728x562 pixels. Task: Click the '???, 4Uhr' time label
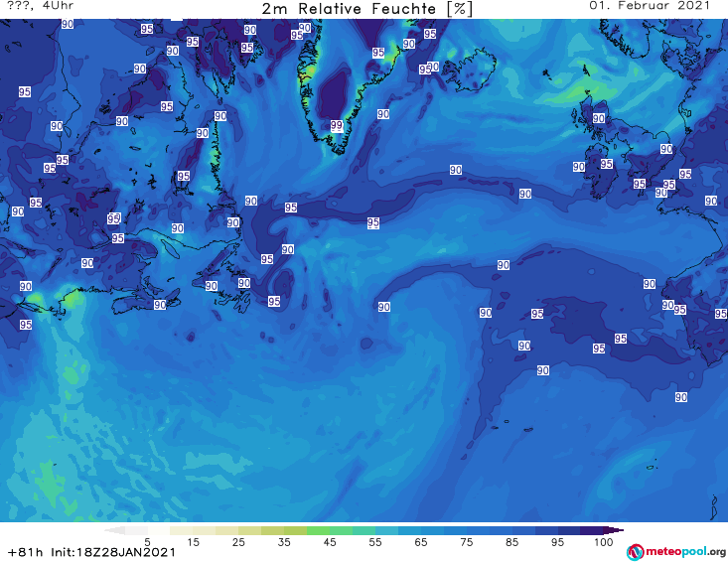point(40,6)
